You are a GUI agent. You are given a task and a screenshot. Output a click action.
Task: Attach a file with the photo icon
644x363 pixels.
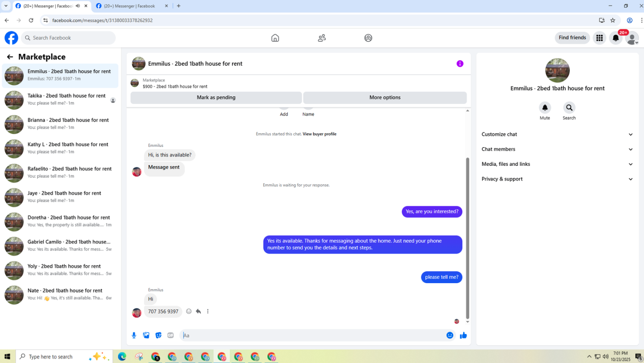(x=146, y=335)
